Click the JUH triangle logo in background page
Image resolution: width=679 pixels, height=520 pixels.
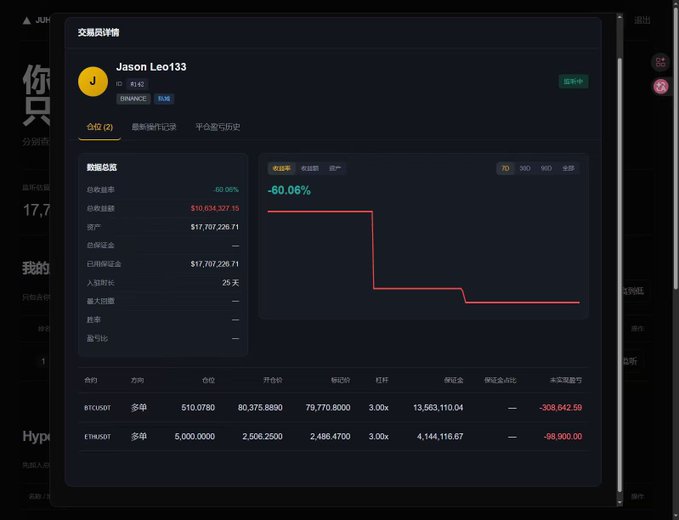click(x=27, y=20)
